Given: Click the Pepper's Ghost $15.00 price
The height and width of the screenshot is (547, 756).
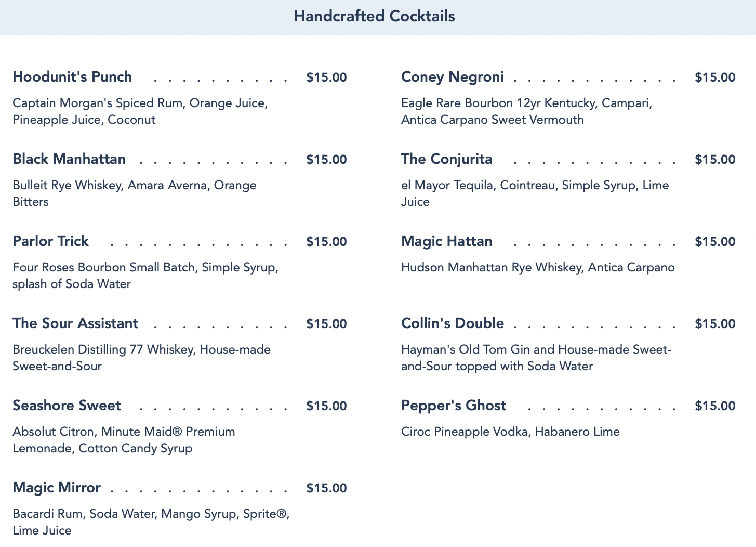Looking at the screenshot, I should click(x=715, y=406).
